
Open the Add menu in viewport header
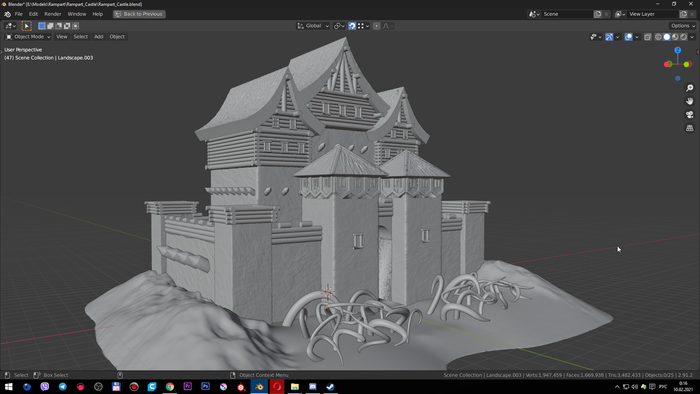[x=99, y=37]
